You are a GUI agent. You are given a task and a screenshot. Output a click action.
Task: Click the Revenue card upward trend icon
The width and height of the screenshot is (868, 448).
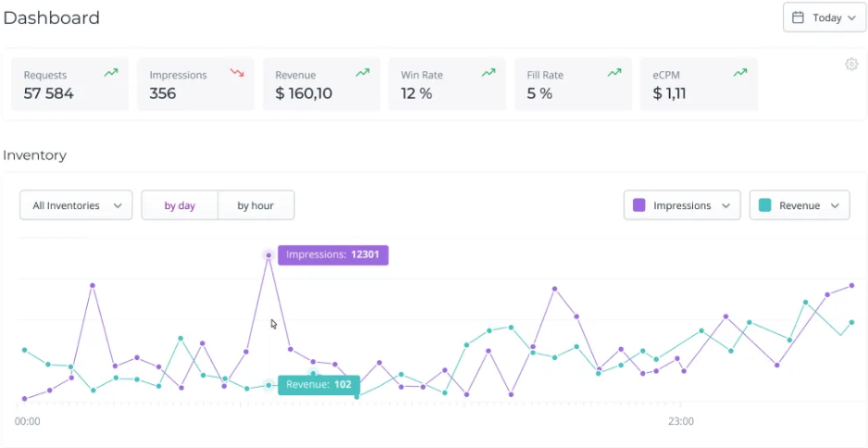pos(363,72)
